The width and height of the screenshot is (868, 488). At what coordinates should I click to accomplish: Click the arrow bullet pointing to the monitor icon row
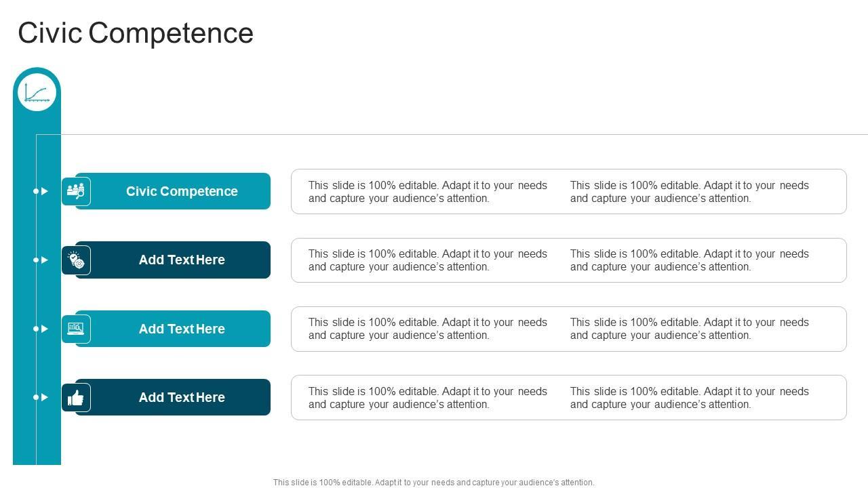click(x=42, y=329)
